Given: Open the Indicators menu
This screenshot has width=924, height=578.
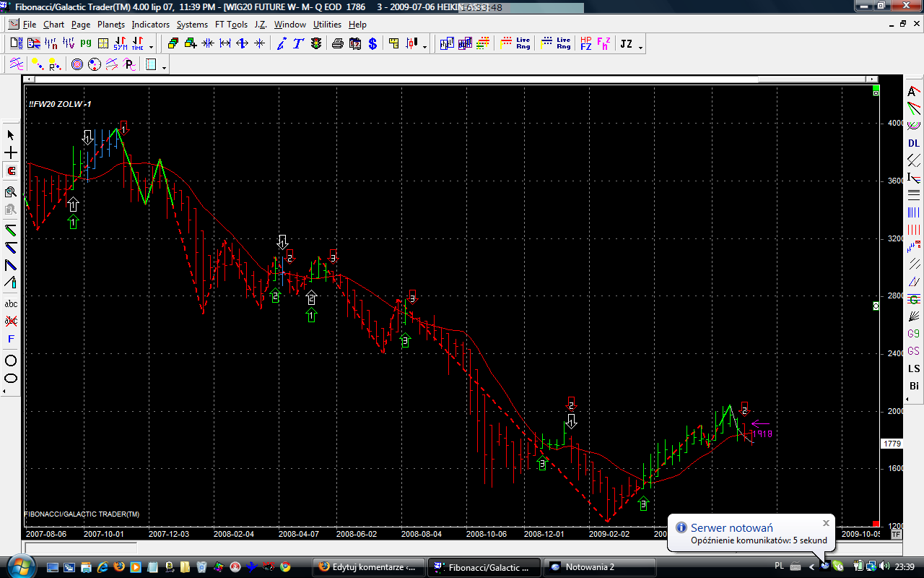Looking at the screenshot, I should (x=150, y=25).
